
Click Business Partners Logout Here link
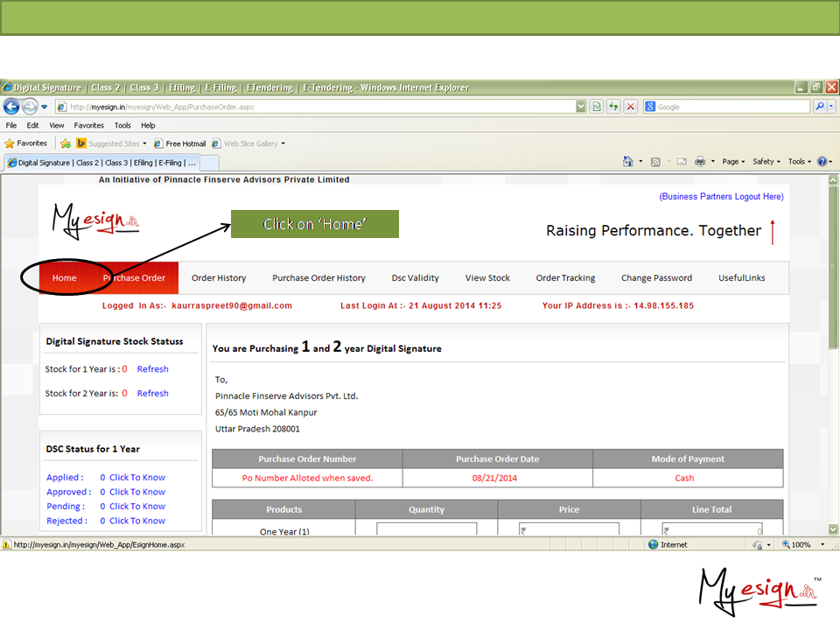721,197
